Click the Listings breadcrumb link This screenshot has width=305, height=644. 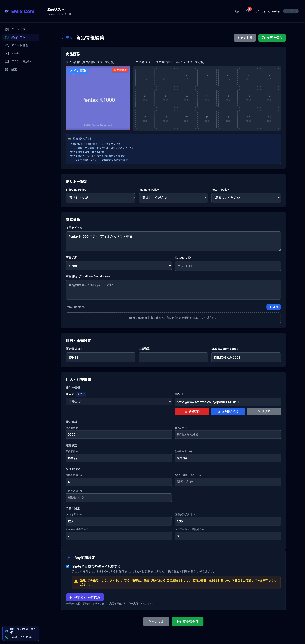[51, 14]
